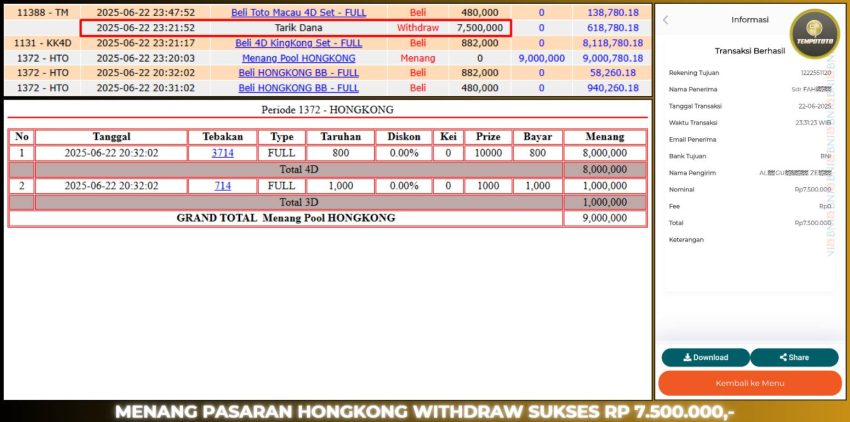
Task: Click the Bayar column header
Action: click(x=538, y=137)
